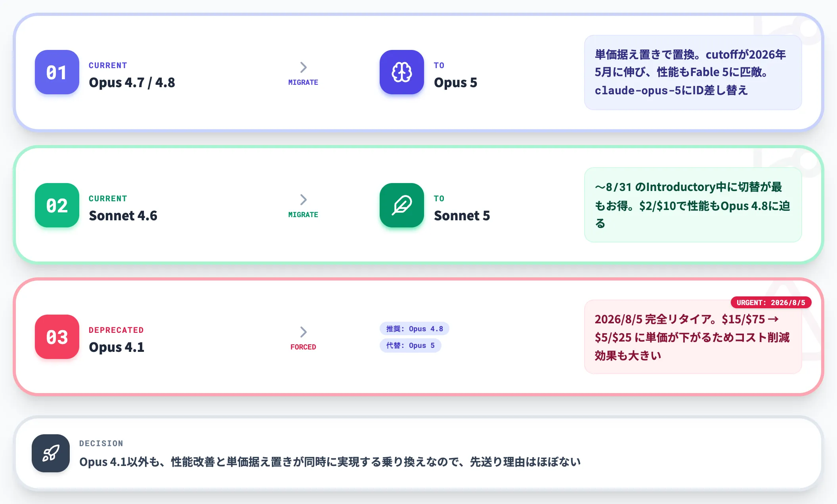Select the 推奨: Opus 4.8 pill

pyautogui.click(x=415, y=328)
